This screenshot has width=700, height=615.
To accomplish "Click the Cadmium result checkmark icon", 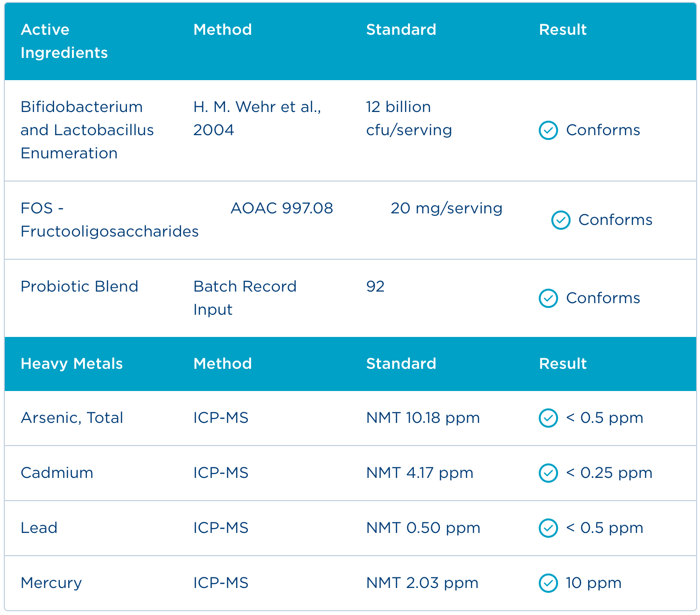I will (x=548, y=473).
